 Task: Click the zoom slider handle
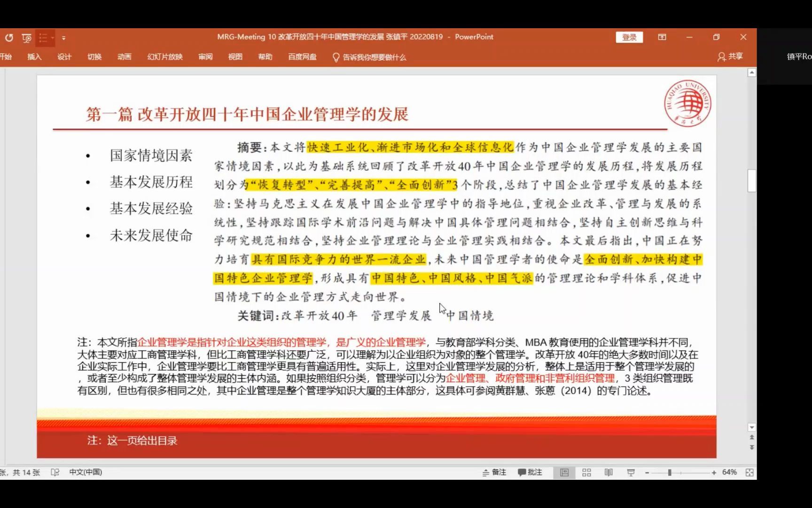point(670,473)
